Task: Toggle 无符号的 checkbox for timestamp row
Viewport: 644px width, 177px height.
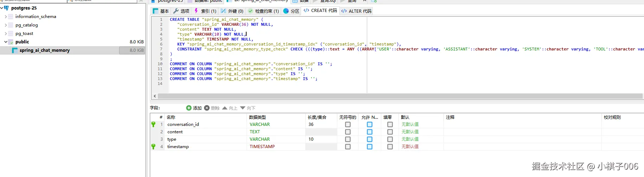Action: pos(348,147)
